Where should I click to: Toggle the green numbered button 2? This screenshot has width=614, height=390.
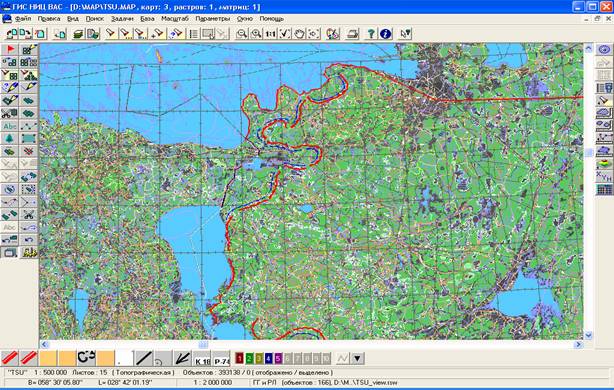[249, 358]
